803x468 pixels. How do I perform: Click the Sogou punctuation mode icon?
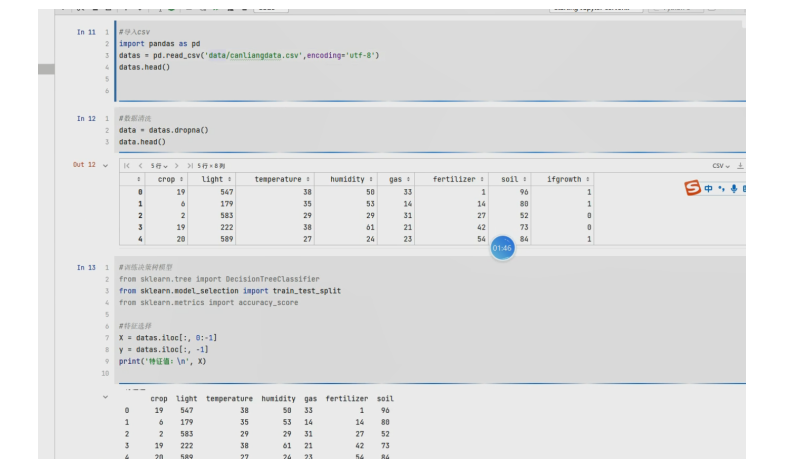(x=722, y=188)
